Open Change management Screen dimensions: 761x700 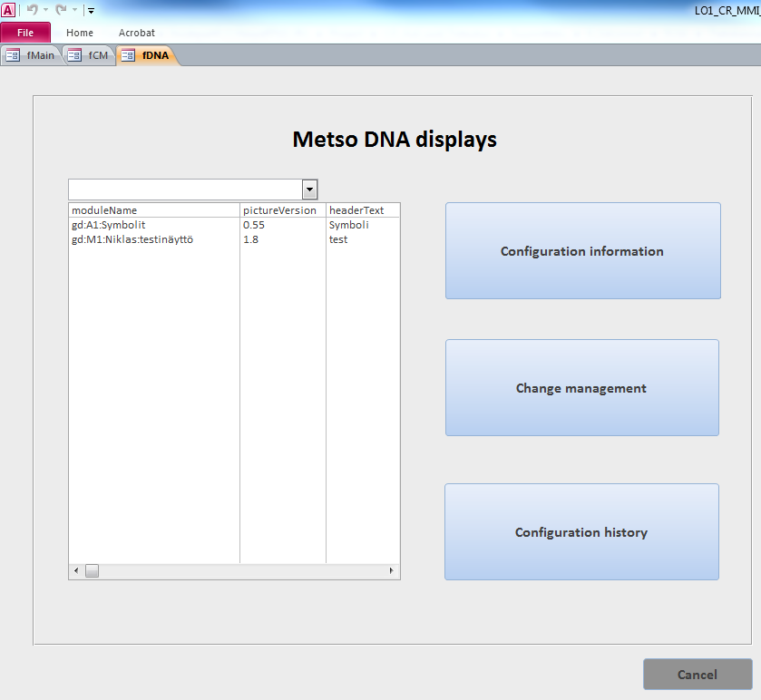(582, 387)
